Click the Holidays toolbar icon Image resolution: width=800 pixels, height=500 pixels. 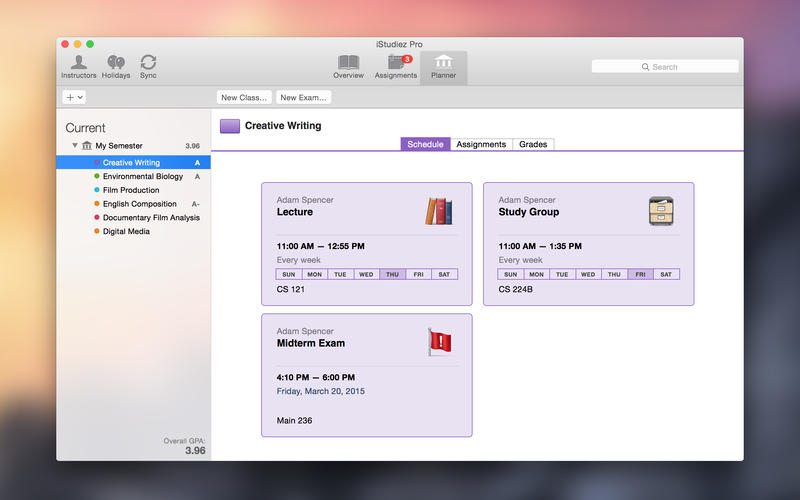(x=116, y=62)
